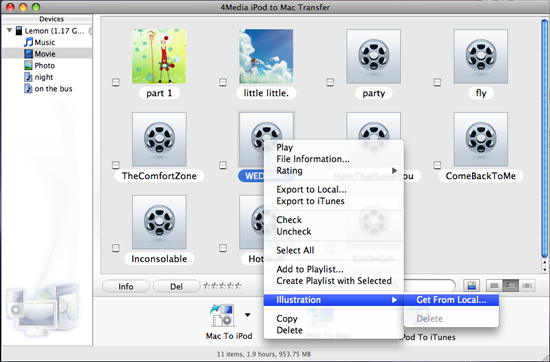Choose Export to iTunes option
This screenshot has height=362, width=550.
point(334,201)
